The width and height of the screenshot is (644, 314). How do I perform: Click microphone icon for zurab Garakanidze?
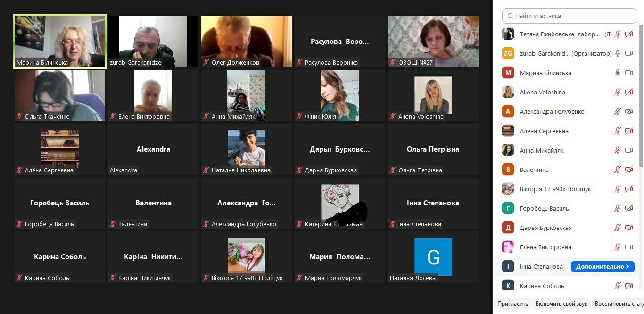point(618,53)
